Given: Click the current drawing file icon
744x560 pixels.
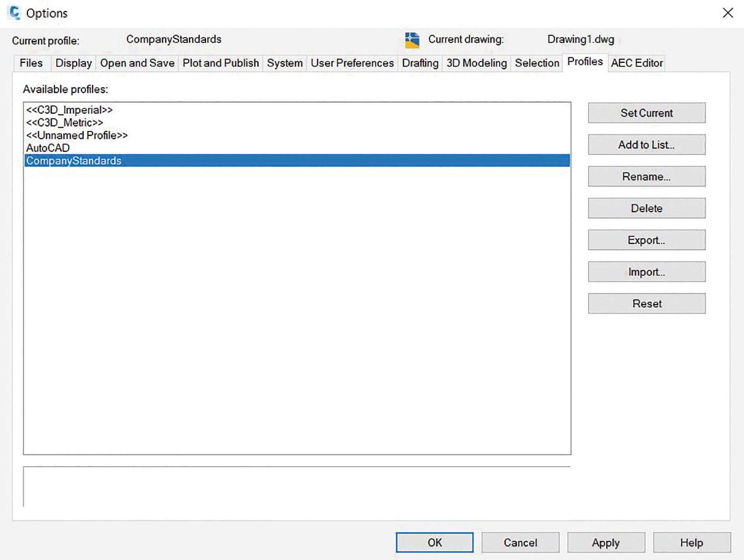Looking at the screenshot, I should coord(412,40).
